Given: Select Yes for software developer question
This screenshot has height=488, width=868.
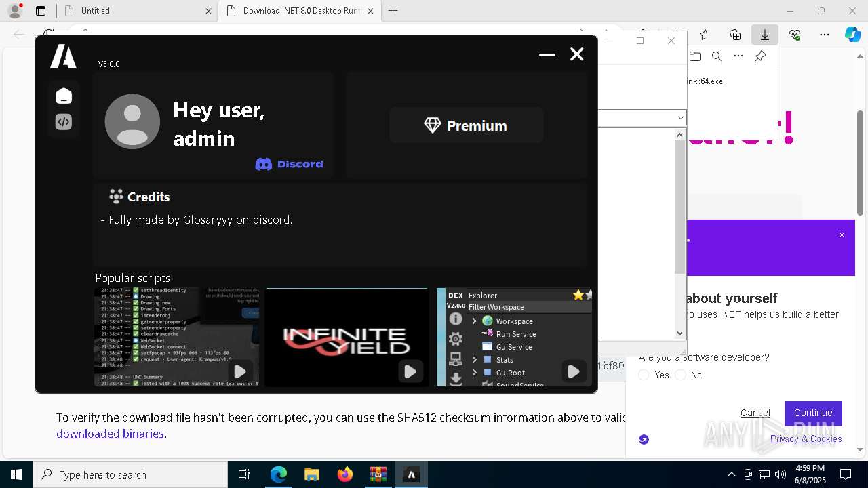Looking at the screenshot, I should (x=644, y=375).
